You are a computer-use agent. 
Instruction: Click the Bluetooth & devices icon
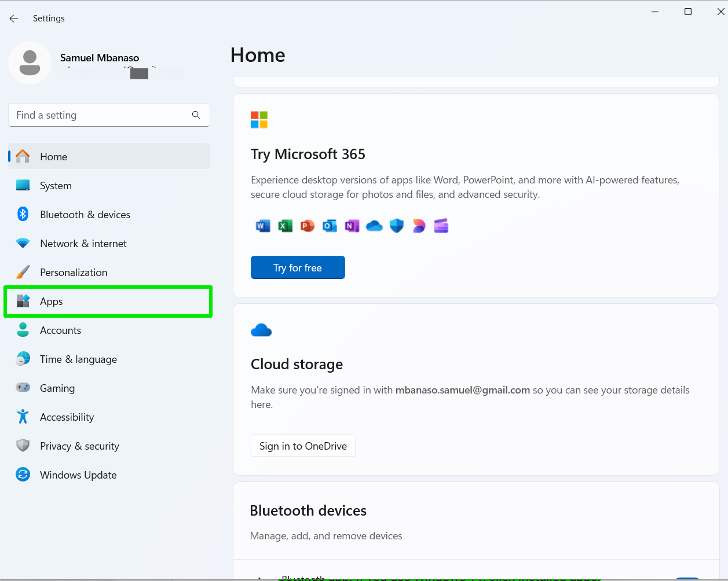23,214
